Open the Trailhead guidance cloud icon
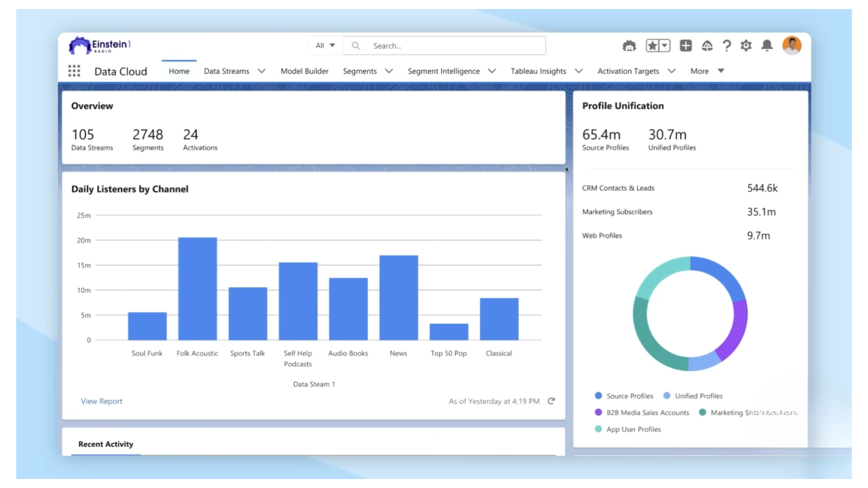 click(707, 46)
